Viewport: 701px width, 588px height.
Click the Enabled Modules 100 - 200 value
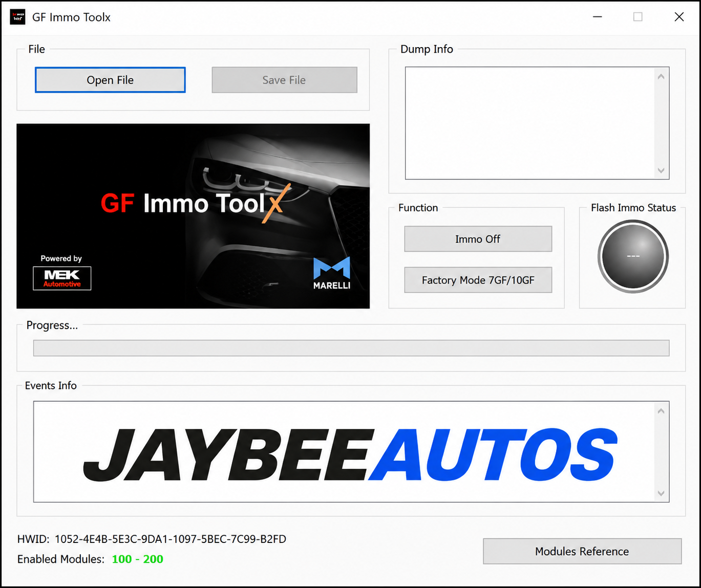(x=138, y=559)
